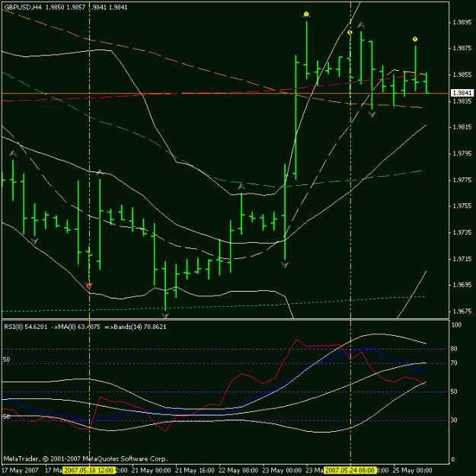Click the 1.9715 price scale label
The height and width of the screenshot is (476, 476).
tap(462, 259)
